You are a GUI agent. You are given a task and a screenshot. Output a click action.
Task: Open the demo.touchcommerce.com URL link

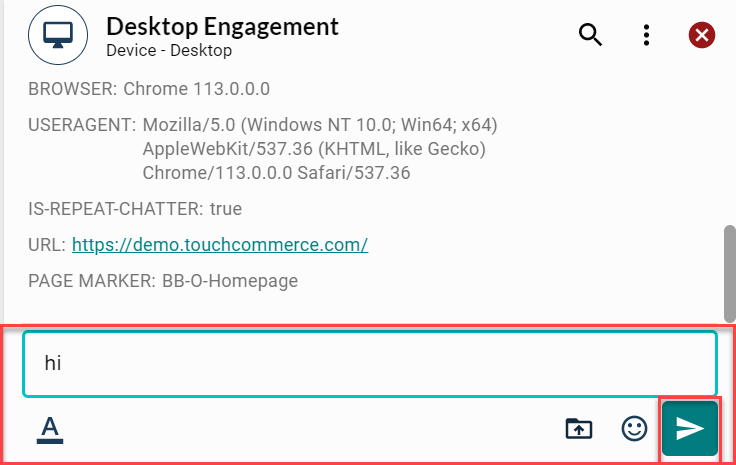coord(220,244)
